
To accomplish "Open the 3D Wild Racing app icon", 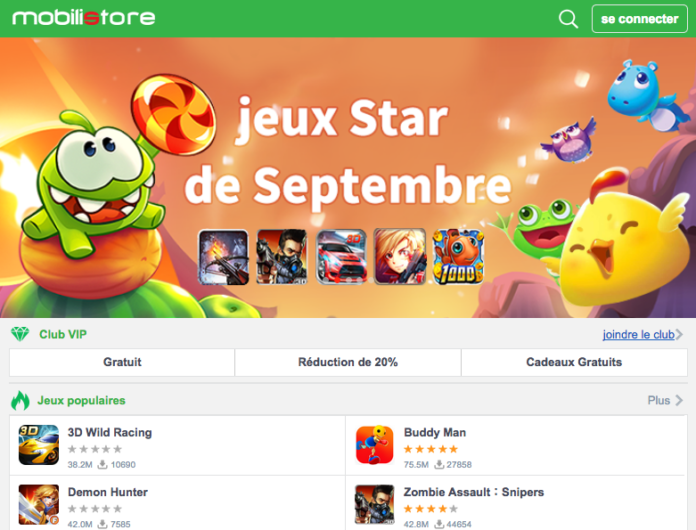I will (39, 445).
